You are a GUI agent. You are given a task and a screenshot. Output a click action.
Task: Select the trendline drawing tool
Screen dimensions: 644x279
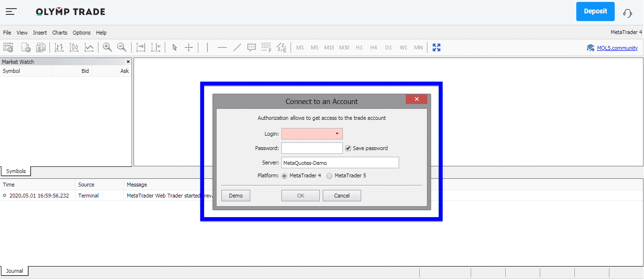pos(237,47)
